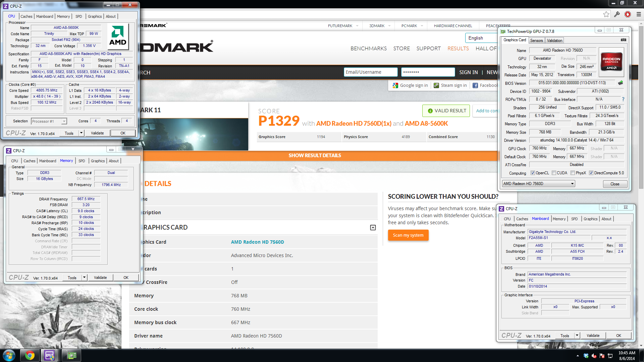This screenshot has height=362, width=644.
Task: Open Google Chrome from the taskbar
Action: click(x=30, y=355)
